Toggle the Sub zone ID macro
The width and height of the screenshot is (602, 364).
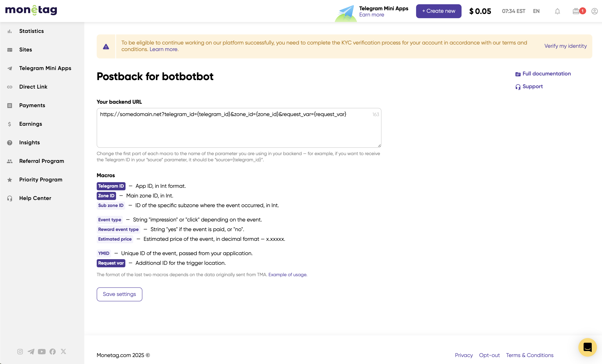[111, 205]
